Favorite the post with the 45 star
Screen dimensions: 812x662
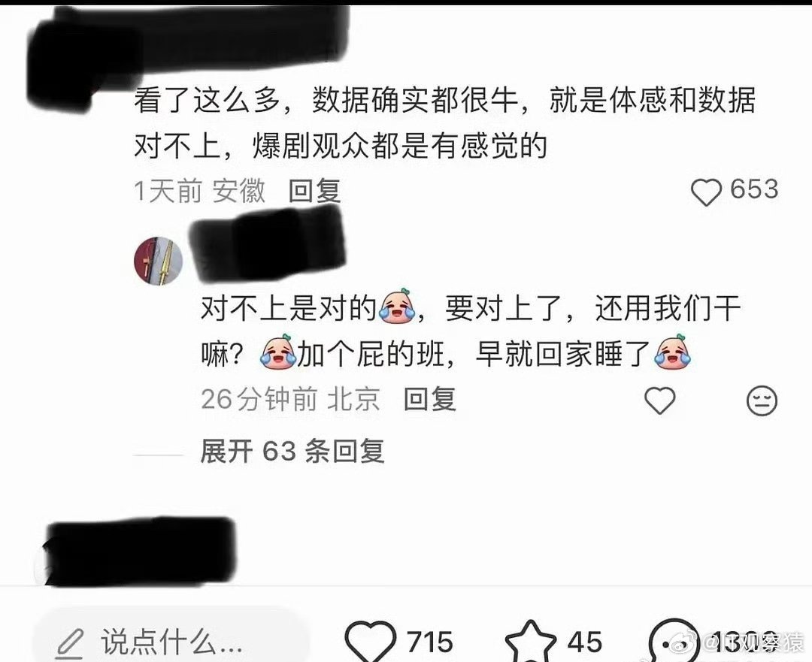pyautogui.click(x=530, y=642)
